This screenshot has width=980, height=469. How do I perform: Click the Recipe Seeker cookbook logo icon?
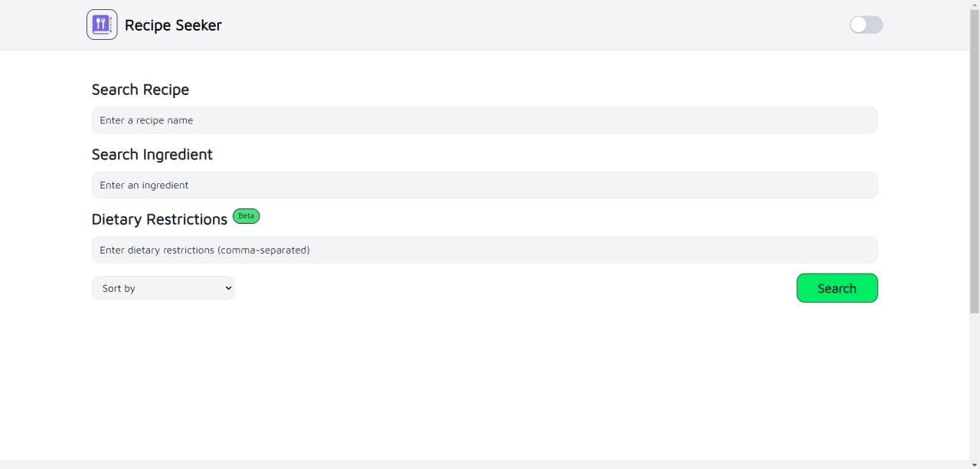102,25
